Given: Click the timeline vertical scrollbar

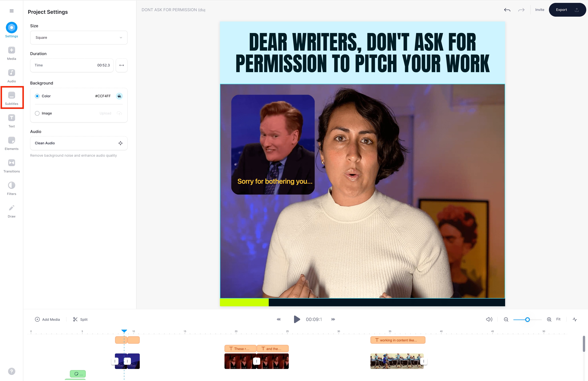Looking at the screenshot, I should click(x=584, y=344).
